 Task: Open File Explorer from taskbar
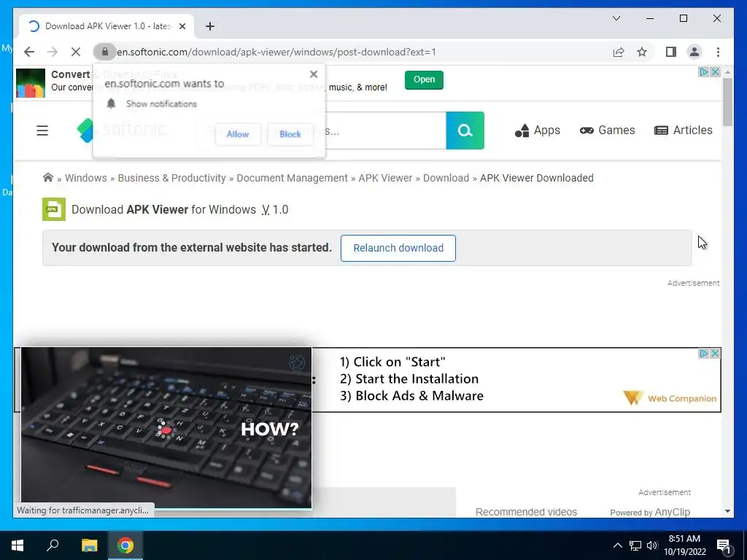pyautogui.click(x=89, y=545)
